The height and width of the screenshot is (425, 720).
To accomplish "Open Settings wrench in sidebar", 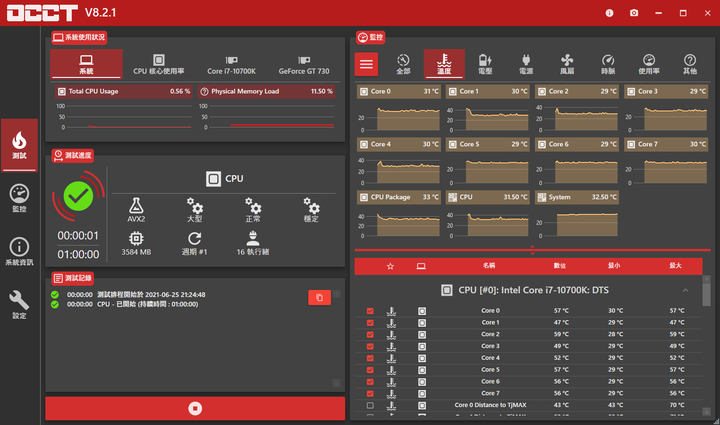I will [x=19, y=305].
